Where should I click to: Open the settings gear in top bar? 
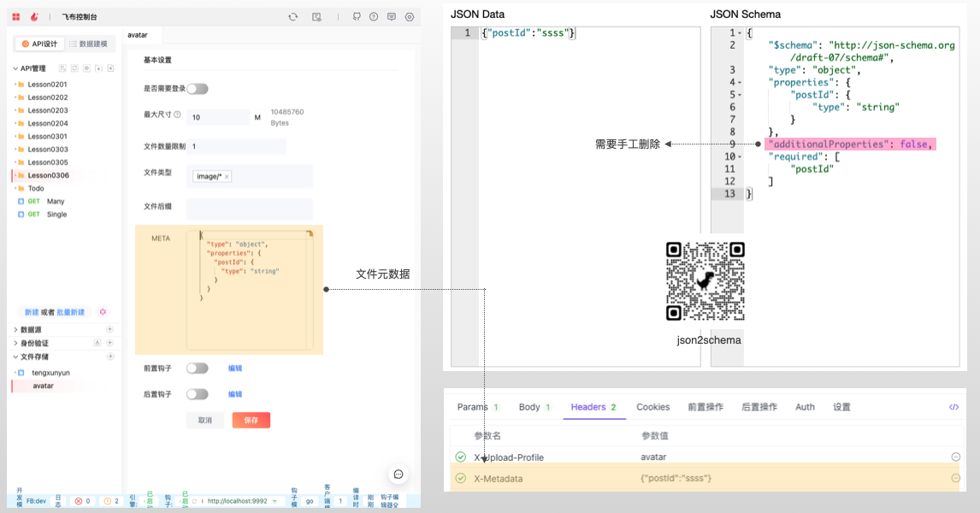pos(410,16)
